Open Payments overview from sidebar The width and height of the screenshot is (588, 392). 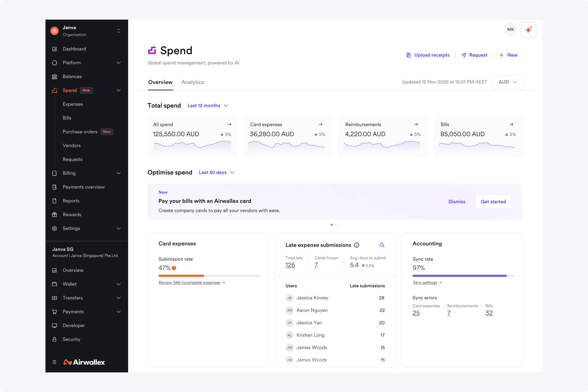click(84, 187)
